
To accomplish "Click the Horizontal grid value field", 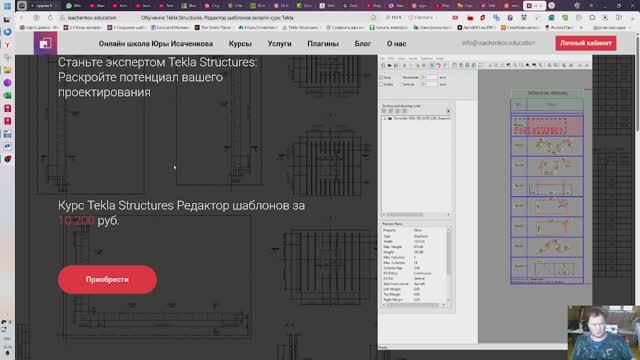I will coord(429,77).
